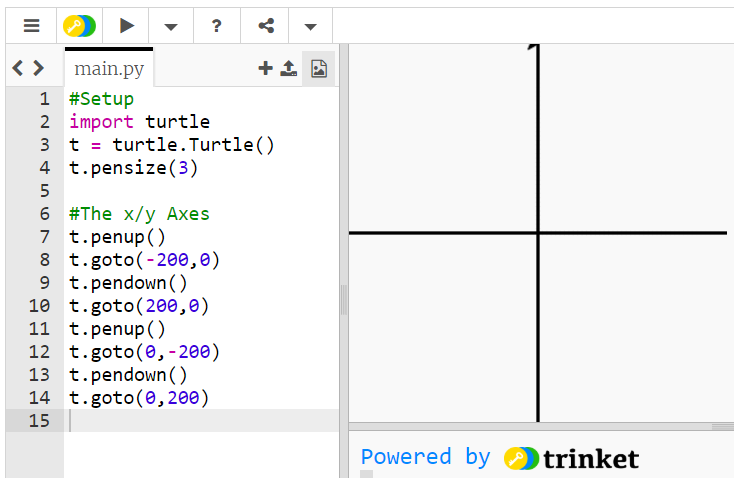Click the '#The x/y Axes' comment
The image size is (734, 478).
(x=139, y=214)
